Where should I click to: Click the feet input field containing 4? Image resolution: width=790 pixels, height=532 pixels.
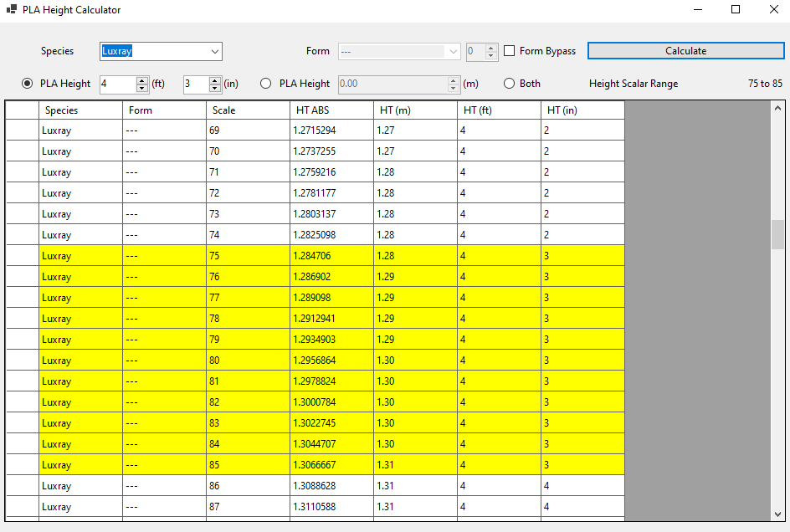[x=116, y=84]
